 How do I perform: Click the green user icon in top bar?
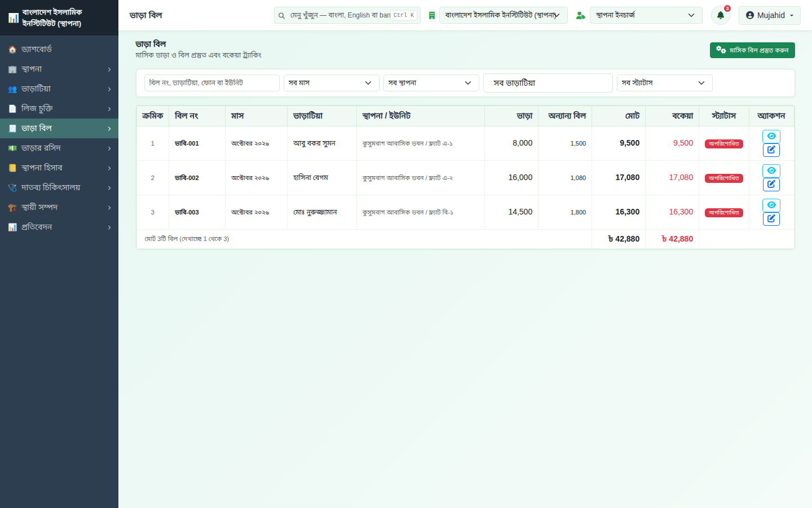coord(580,15)
